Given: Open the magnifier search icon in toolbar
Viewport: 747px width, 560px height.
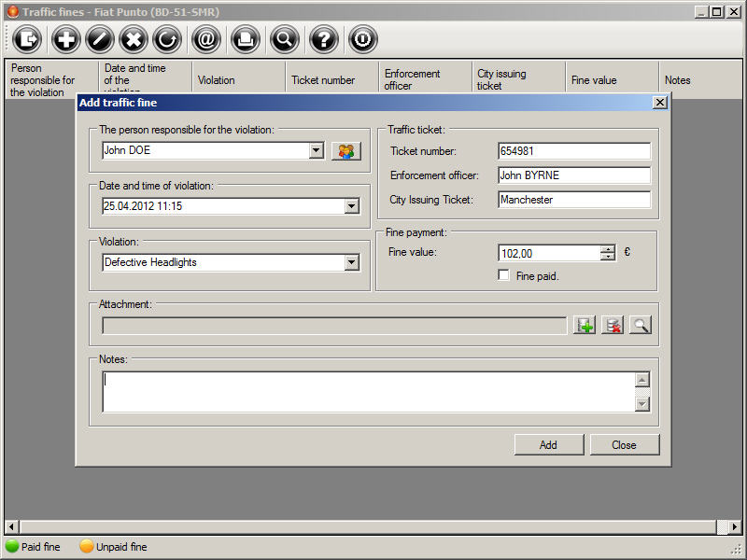Looking at the screenshot, I should 285,39.
